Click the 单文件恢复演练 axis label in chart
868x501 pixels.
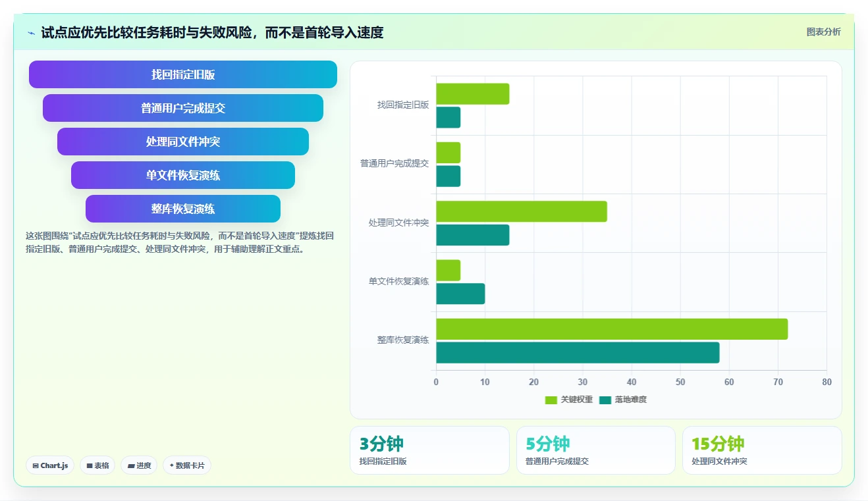398,281
